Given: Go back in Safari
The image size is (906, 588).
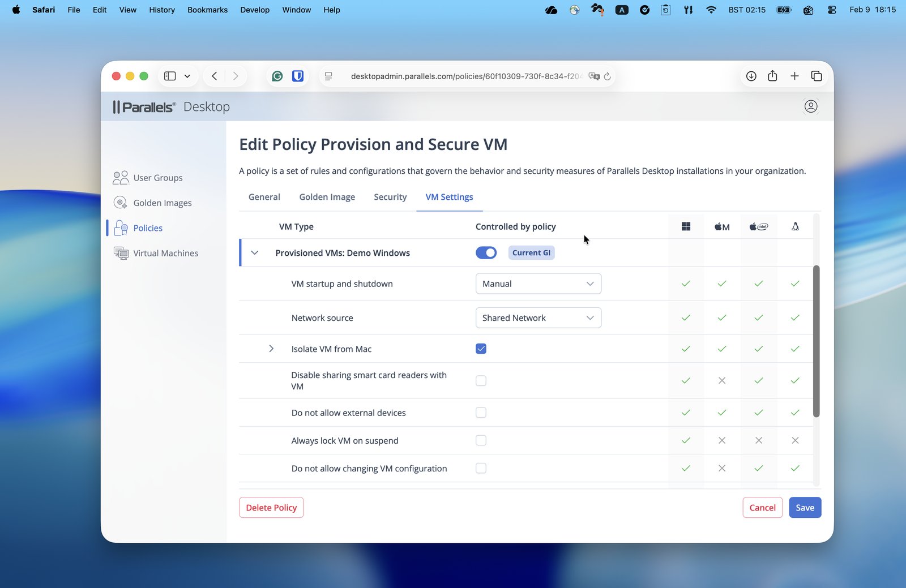Looking at the screenshot, I should pyautogui.click(x=214, y=76).
